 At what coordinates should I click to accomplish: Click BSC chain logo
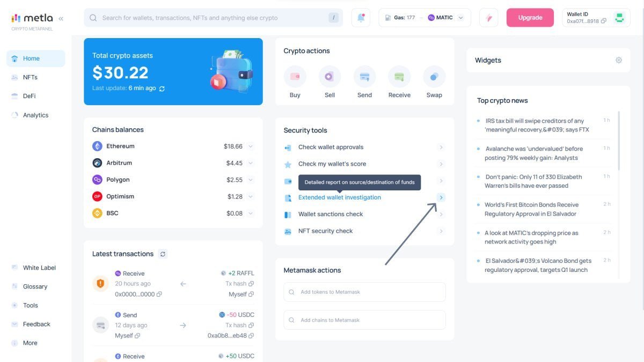97,213
